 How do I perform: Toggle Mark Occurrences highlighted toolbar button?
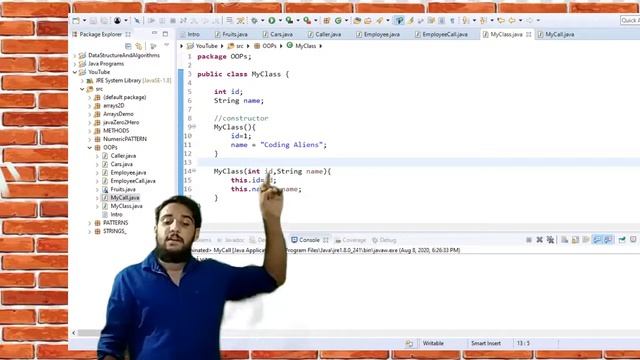[x=399, y=20]
